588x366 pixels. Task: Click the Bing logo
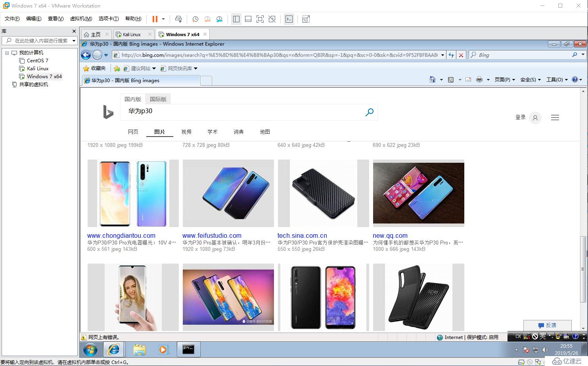pos(108,112)
